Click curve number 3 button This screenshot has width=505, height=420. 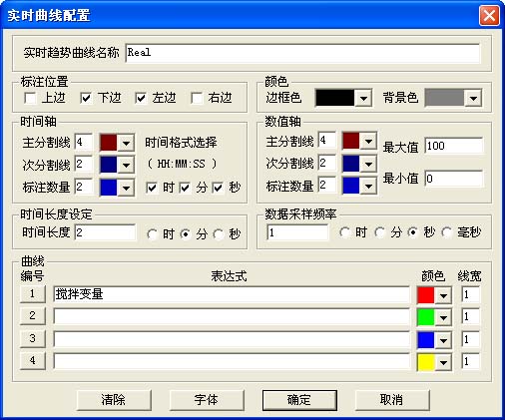32,338
